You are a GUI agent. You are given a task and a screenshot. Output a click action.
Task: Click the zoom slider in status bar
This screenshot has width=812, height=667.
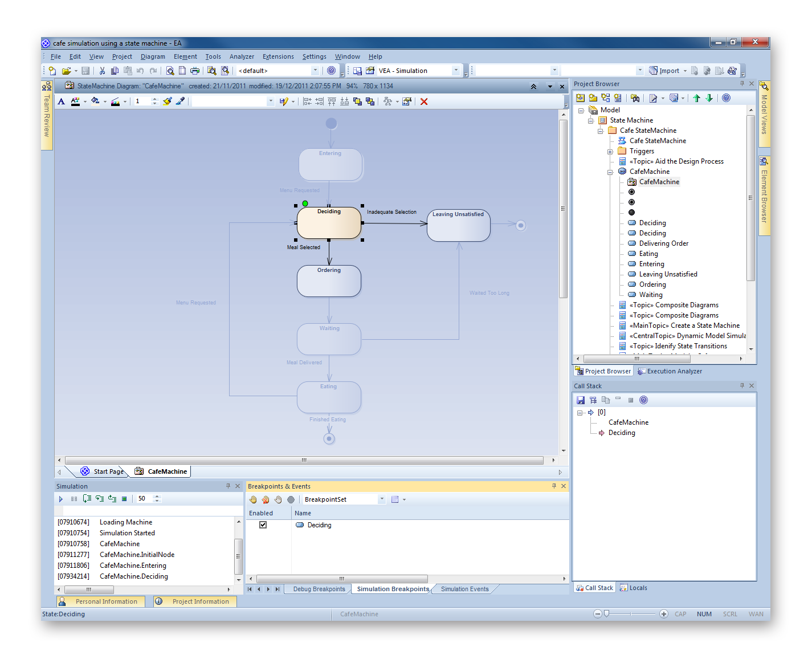click(x=607, y=614)
